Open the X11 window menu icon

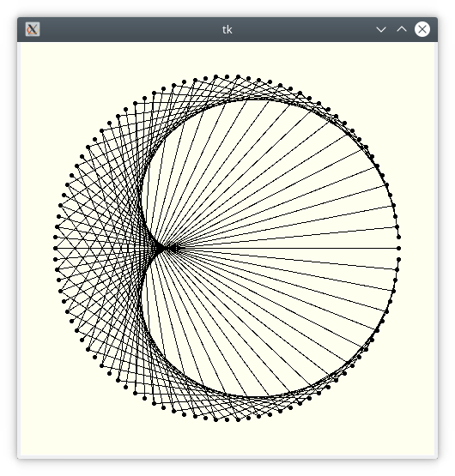click(33, 29)
